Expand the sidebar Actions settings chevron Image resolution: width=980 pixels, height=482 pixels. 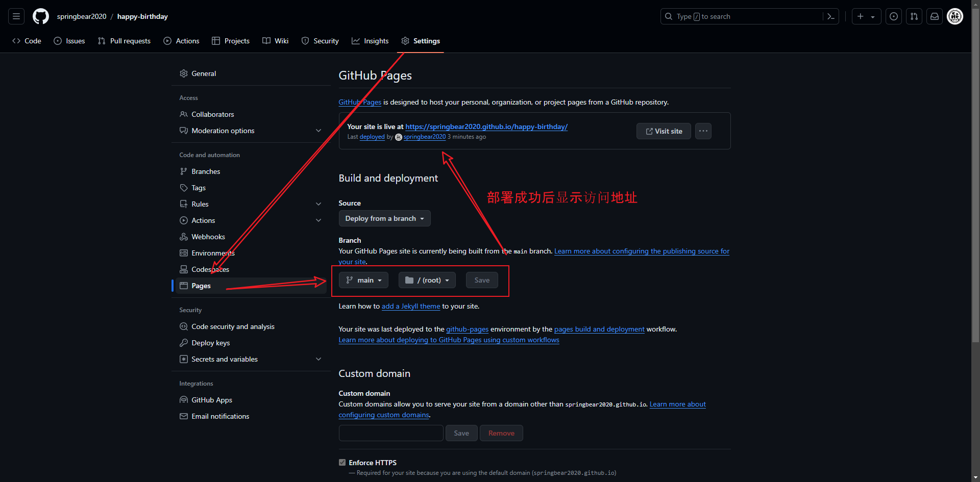[x=318, y=220]
